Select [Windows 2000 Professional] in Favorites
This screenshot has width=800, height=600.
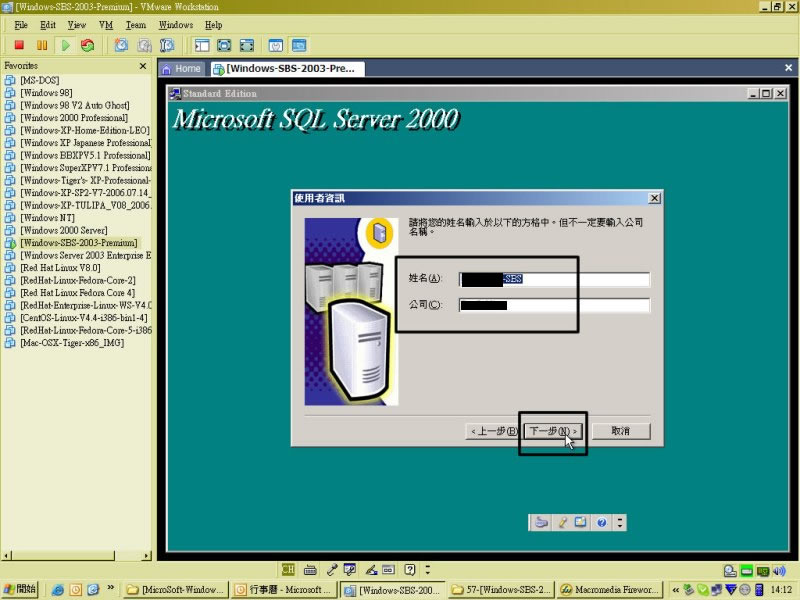(x=74, y=118)
